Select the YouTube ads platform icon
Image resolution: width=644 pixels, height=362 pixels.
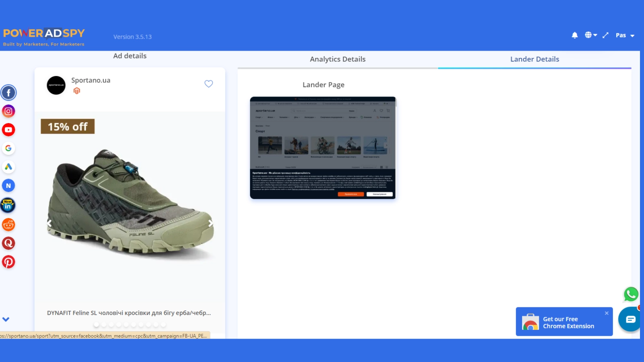8,130
